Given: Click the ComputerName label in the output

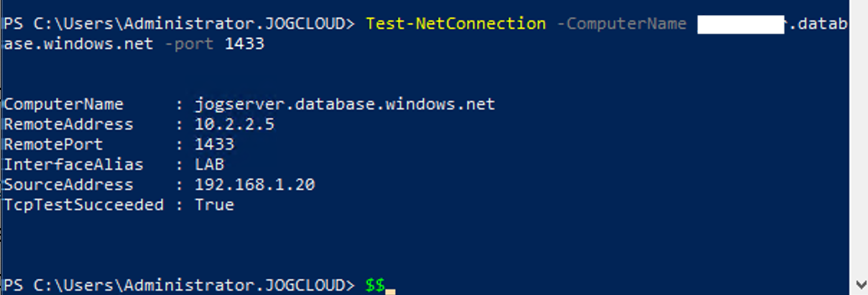Looking at the screenshot, I should (63, 104).
